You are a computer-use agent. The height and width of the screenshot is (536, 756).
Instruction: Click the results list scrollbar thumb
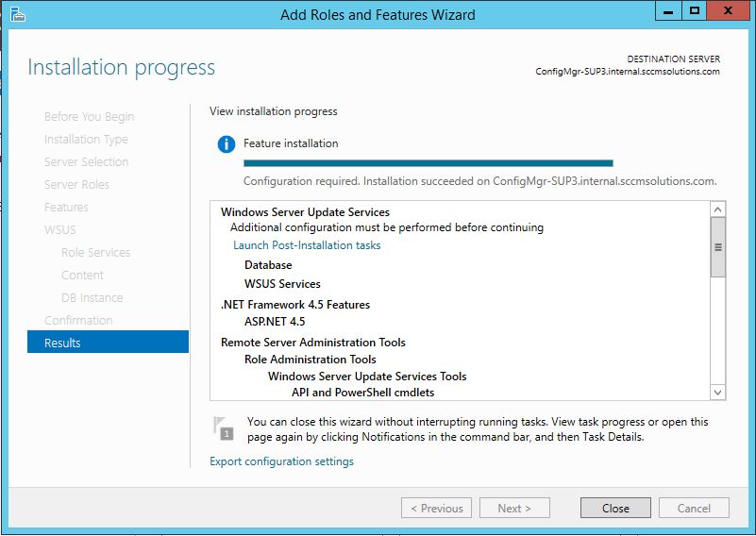pyautogui.click(x=717, y=247)
